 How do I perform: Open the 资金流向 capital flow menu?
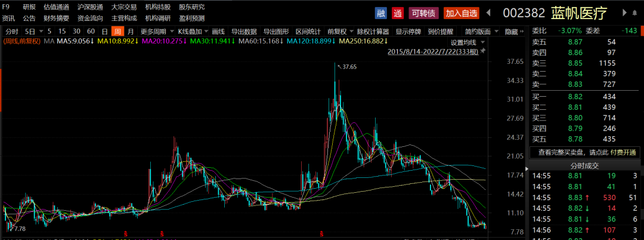[90, 18]
